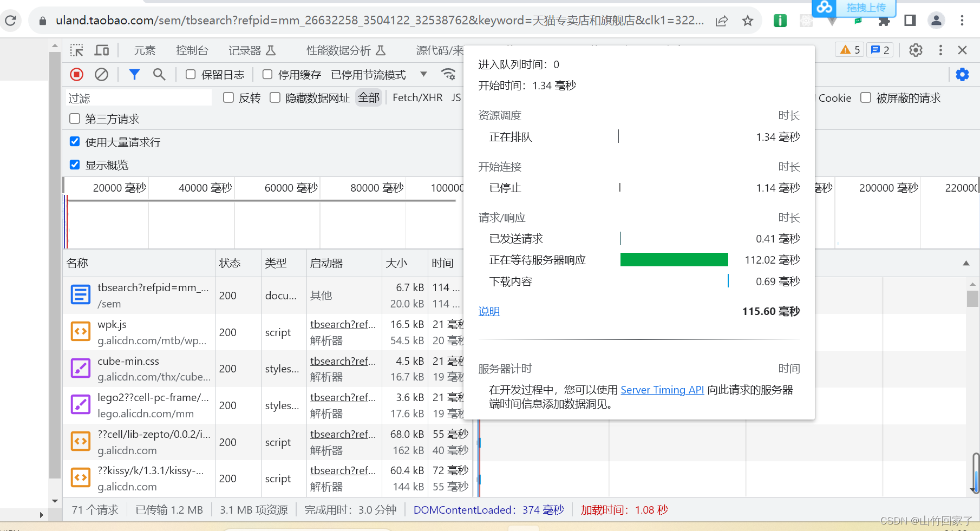This screenshot has height=531, width=980.
Task: Clear the network log icon
Action: tap(101, 74)
